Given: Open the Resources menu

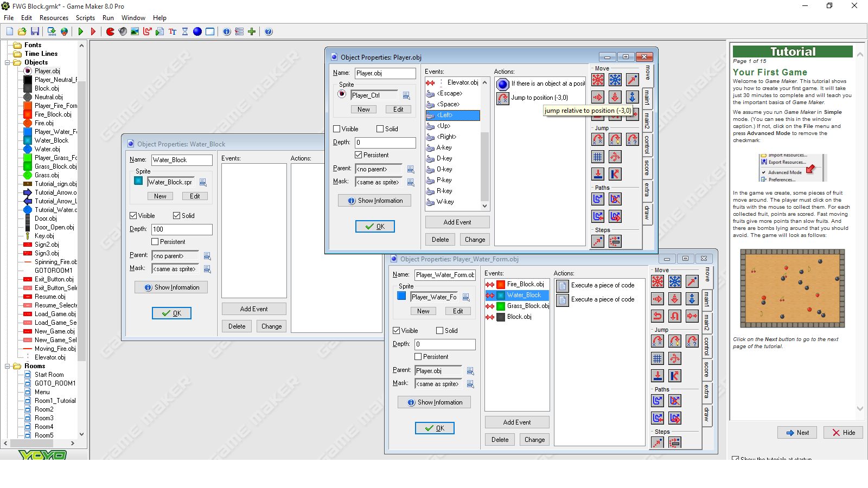Looking at the screenshot, I should (x=54, y=18).
